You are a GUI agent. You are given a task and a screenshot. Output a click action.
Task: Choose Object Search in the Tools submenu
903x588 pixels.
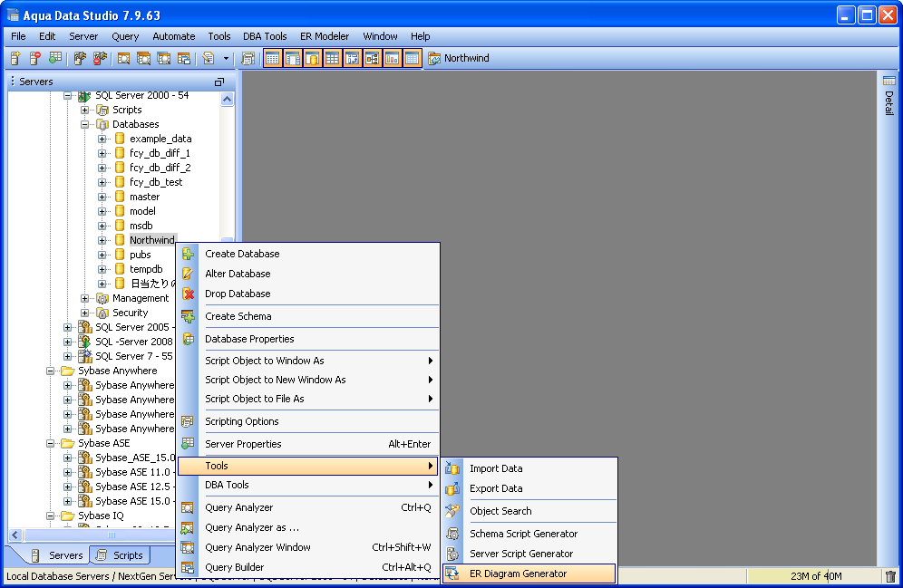coord(529,511)
